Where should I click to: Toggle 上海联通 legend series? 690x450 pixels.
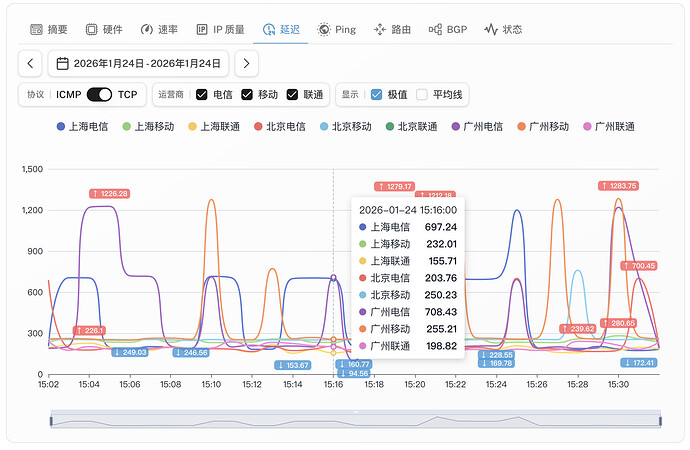(214, 127)
